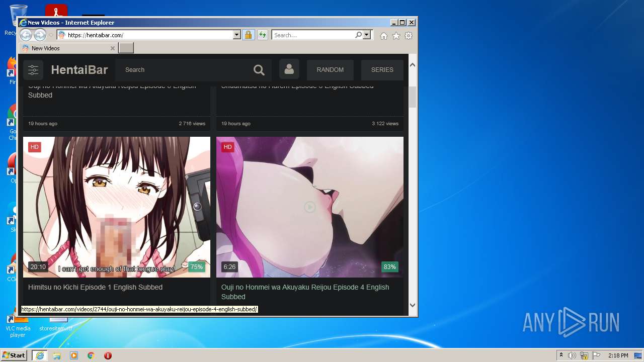
Task: Open the Windows Start menu
Action: (14, 355)
